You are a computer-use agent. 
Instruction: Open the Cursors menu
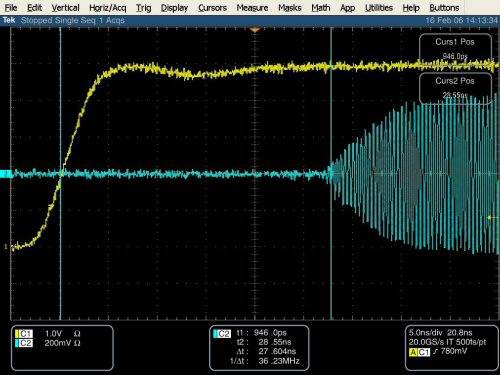pyautogui.click(x=212, y=8)
